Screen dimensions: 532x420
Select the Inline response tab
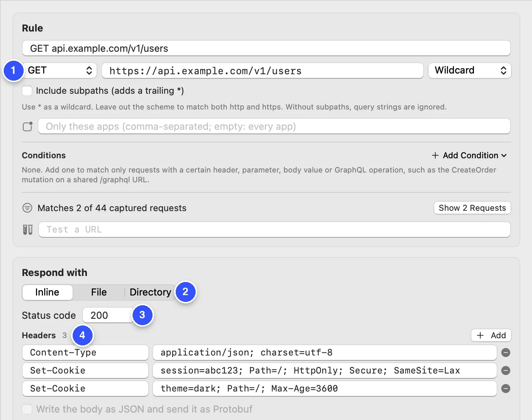coord(47,292)
